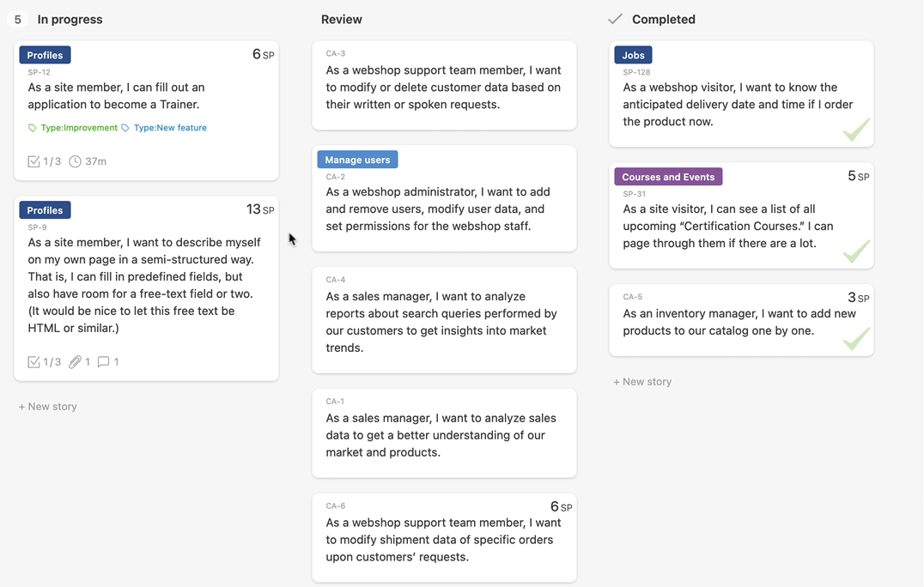924x587 pixels.
Task: Click the clock time-tracking icon showing 37m
Action: (76, 161)
